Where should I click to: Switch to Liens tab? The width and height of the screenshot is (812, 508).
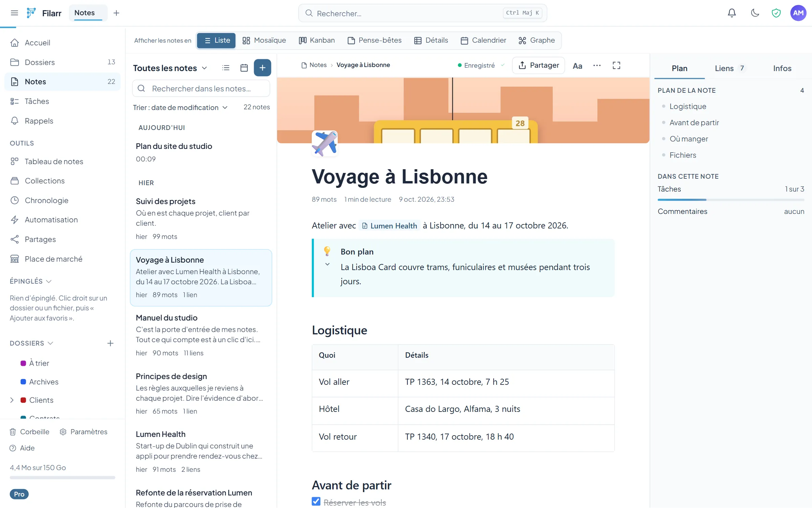point(729,68)
